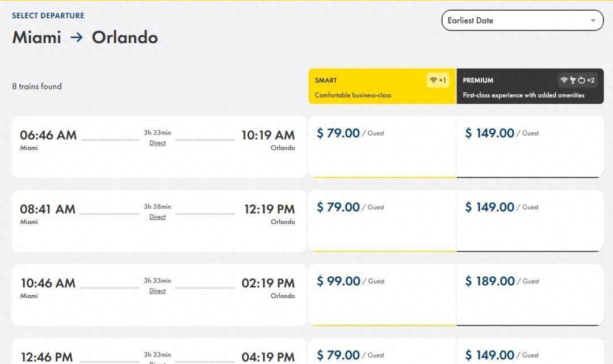Choose $149.00 PREMIUM fare for 06:46 AM
613x364 pixels.
[x=530, y=147]
